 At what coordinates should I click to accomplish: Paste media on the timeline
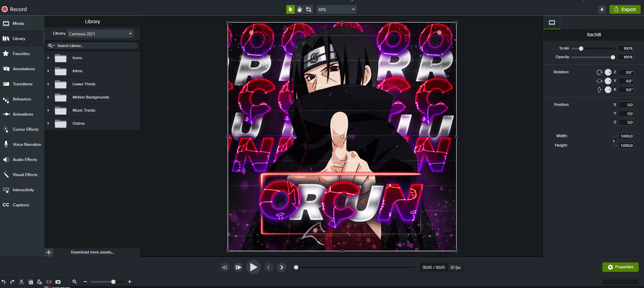[40, 282]
